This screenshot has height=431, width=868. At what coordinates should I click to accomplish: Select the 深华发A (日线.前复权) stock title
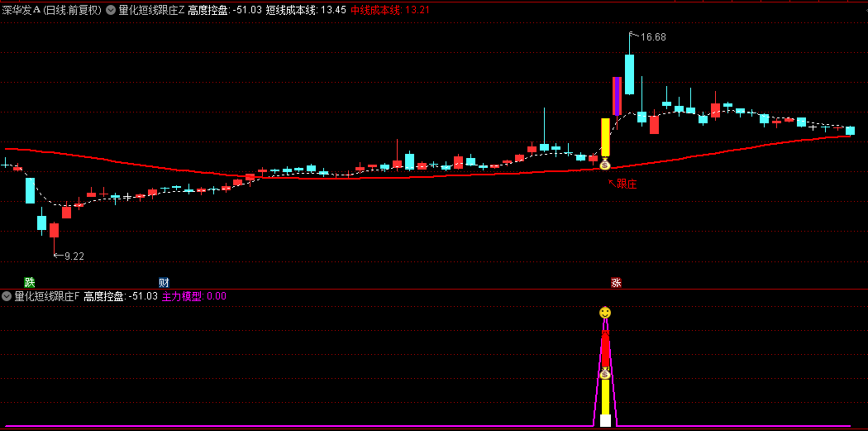tap(52, 10)
